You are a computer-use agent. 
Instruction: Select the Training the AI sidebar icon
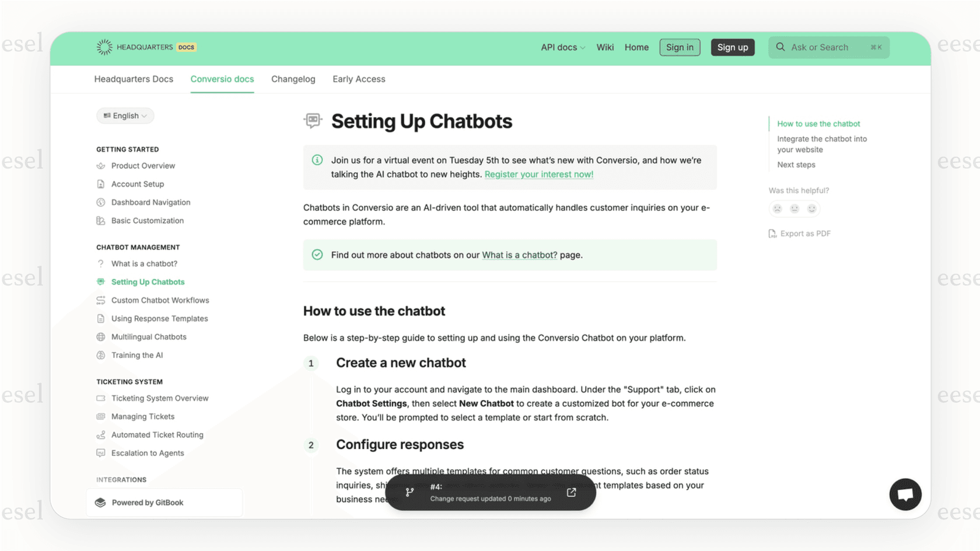(100, 355)
